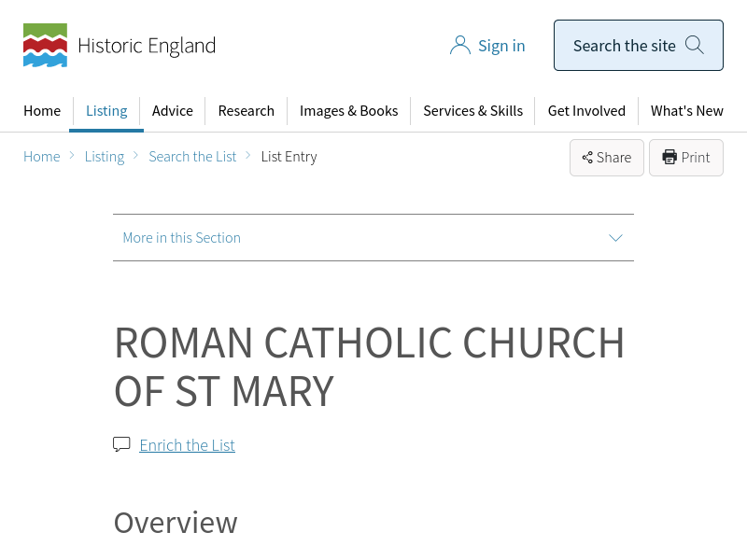The image size is (747, 560).
Task: Click the Sign in link
Action: click(x=501, y=46)
